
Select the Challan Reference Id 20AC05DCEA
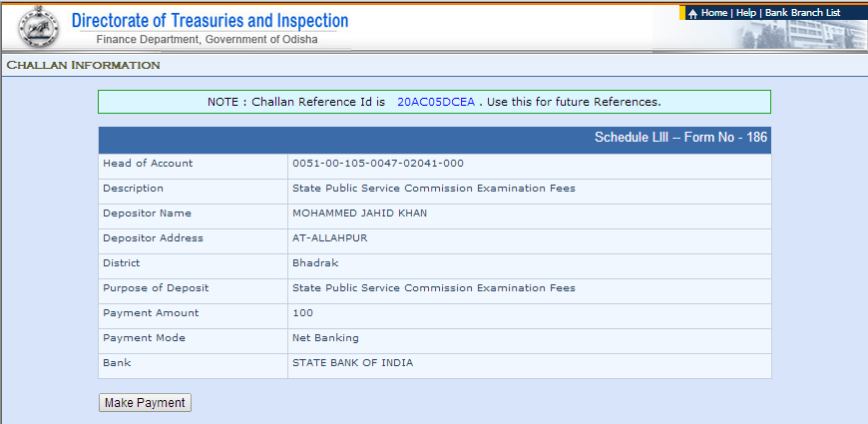pyautogui.click(x=436, y=102)
